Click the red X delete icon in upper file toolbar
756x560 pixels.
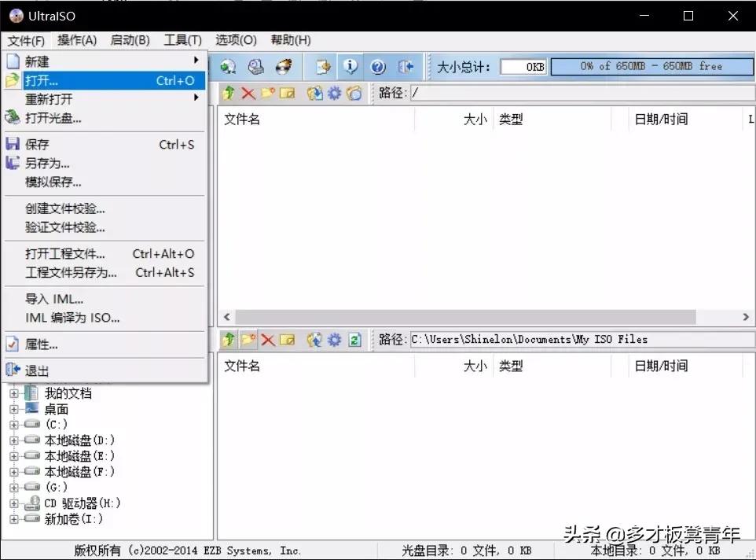[248, 94]
